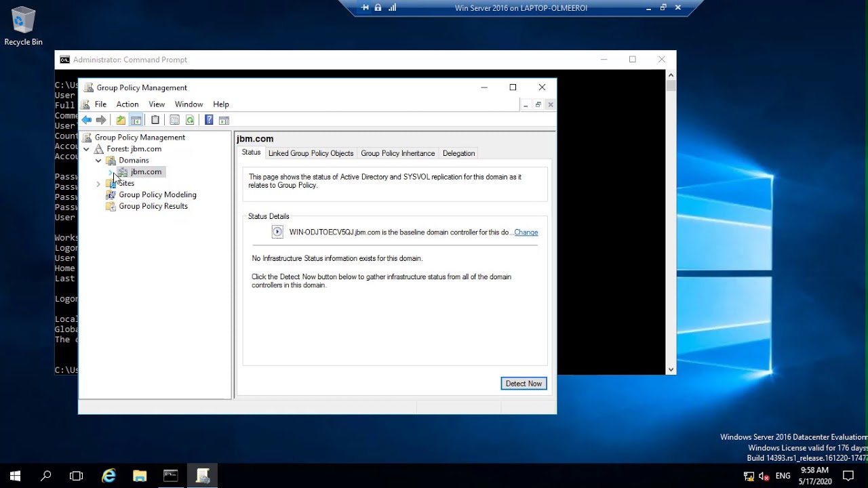868x488 pixels.
Task: Click the MMC icon left of the File menu
Action: click(x=85, y=104)
